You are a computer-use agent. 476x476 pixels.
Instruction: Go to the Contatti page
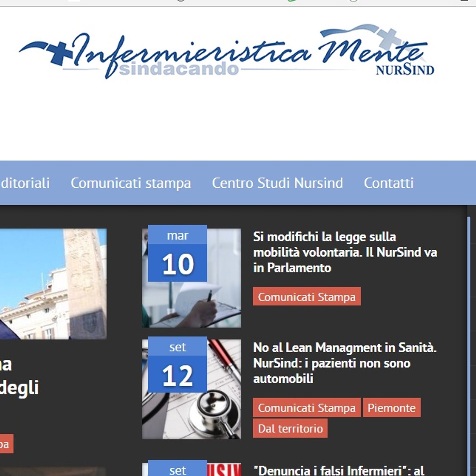(x=389, y=183)
